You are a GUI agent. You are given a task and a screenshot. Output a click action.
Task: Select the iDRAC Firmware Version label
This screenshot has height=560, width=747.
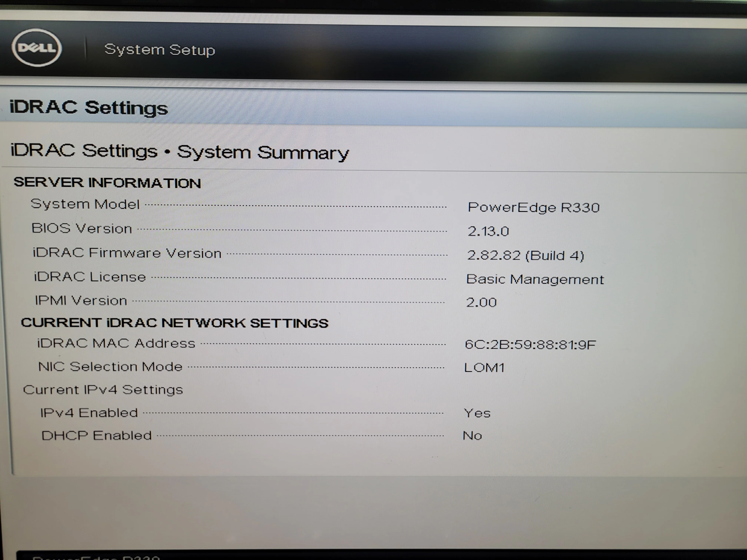click(127, 253)
